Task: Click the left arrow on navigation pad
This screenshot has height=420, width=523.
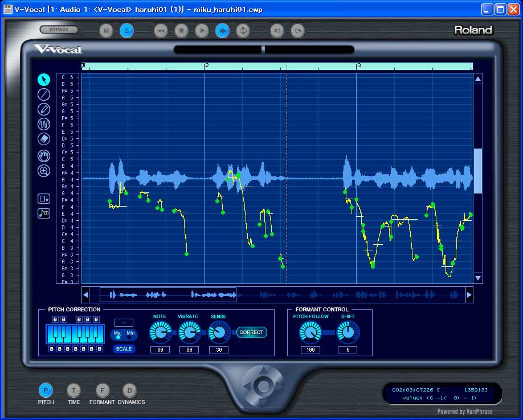Action: pos(247,386)
